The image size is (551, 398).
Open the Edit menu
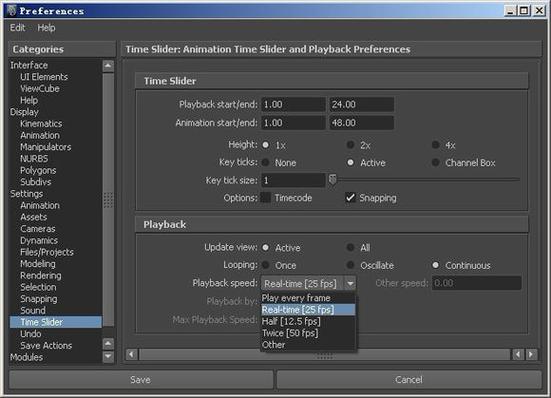click(17, 28)
